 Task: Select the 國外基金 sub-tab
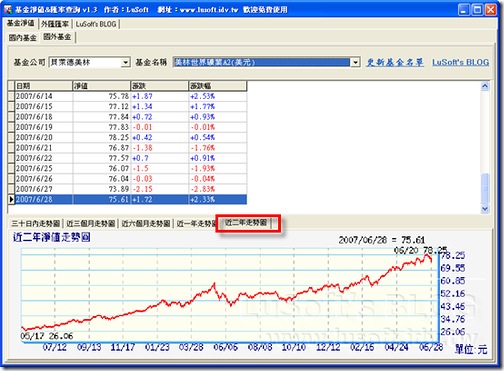[x=58, y=37]
